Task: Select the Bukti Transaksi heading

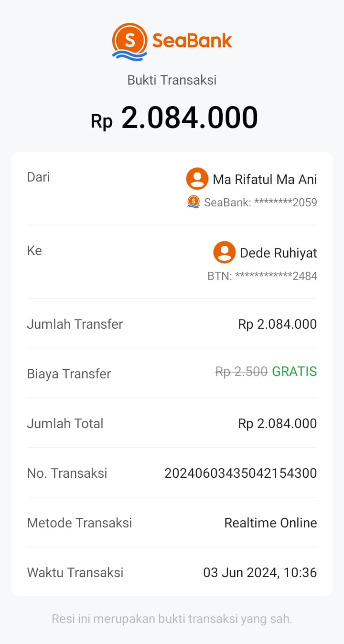Action: (172, 80)
